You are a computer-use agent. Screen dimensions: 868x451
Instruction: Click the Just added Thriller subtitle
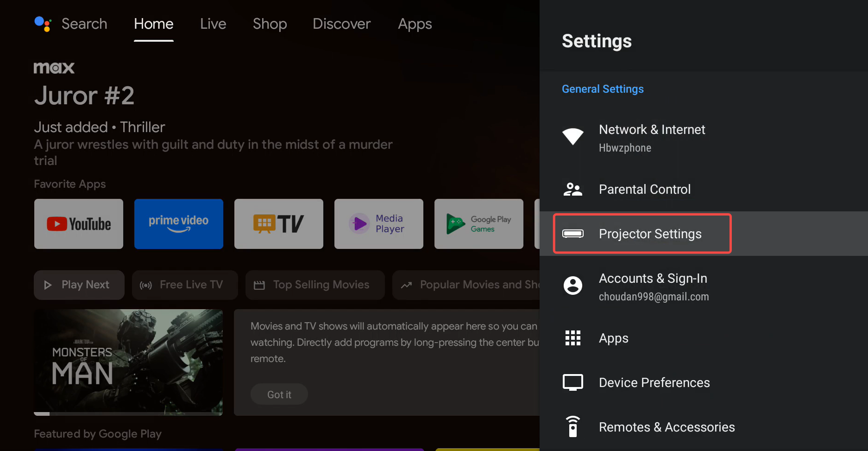[x=100, y=127]
